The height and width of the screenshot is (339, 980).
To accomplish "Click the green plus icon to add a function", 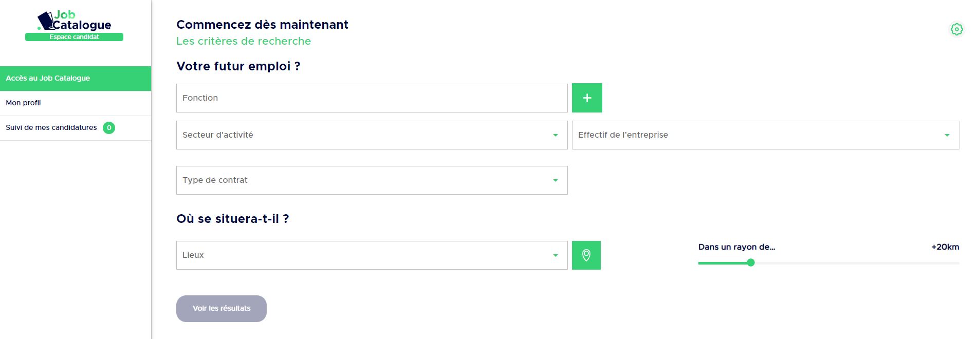I will tap(586, 98).
